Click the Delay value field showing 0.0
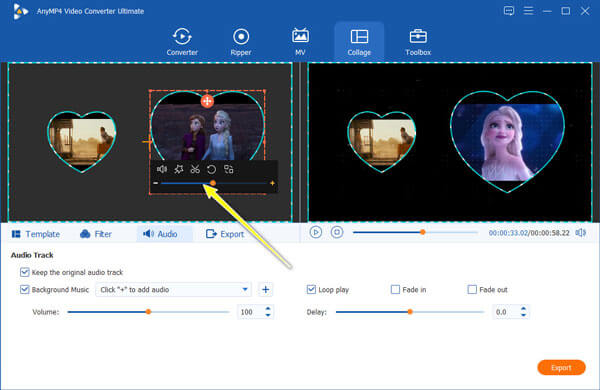Image resolution: width=600 pixels, height=390 pixels. (x=505, y=312)
